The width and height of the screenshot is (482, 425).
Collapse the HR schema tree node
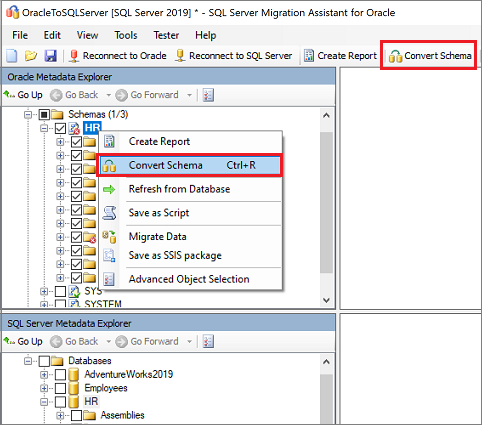[44, 128]
